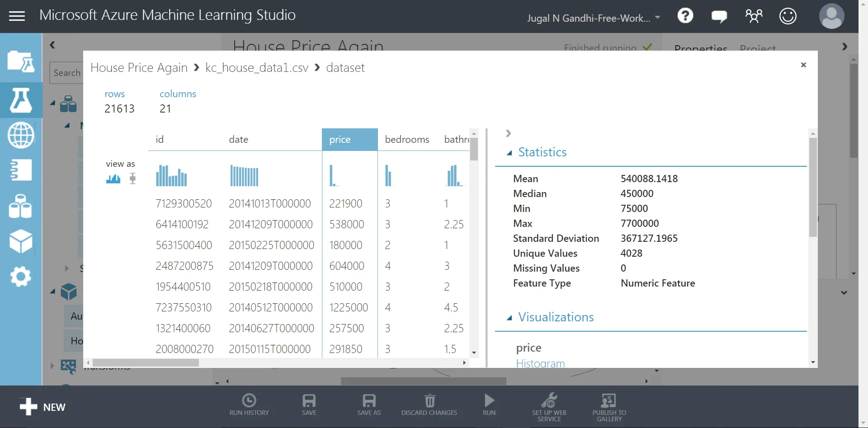Switch to box plot view-as icon

coord(132,179)
